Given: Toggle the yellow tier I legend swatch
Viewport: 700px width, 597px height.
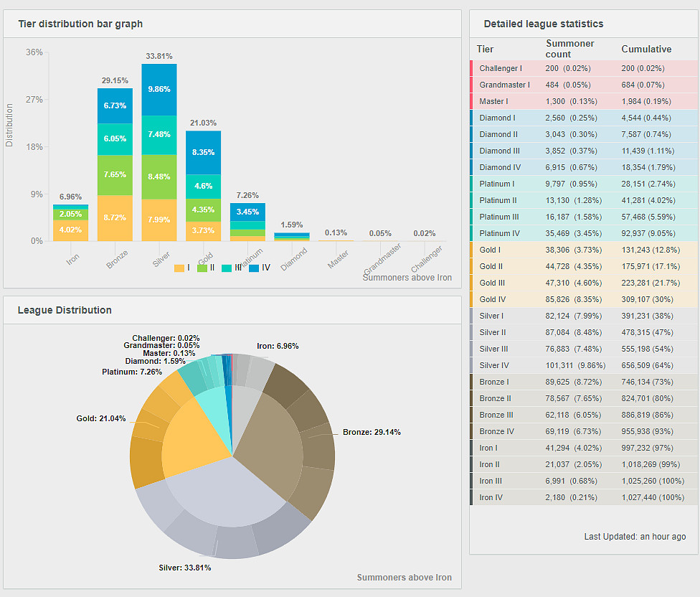Looking at the screenshot, I should (180, 268).
